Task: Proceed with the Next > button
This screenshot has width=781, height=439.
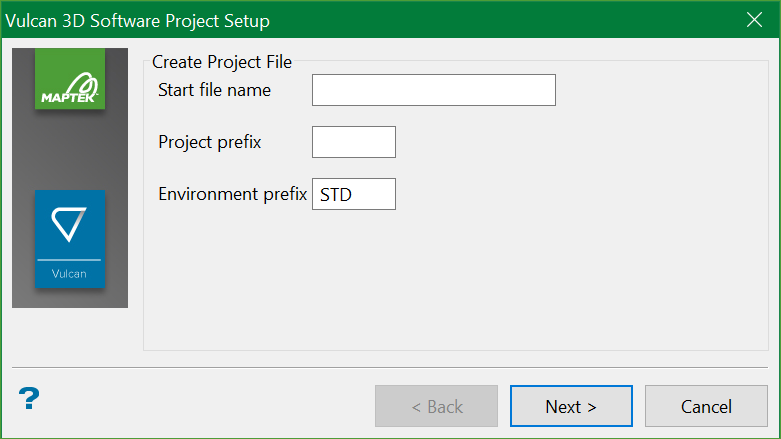Action: (x=571, y=406)
